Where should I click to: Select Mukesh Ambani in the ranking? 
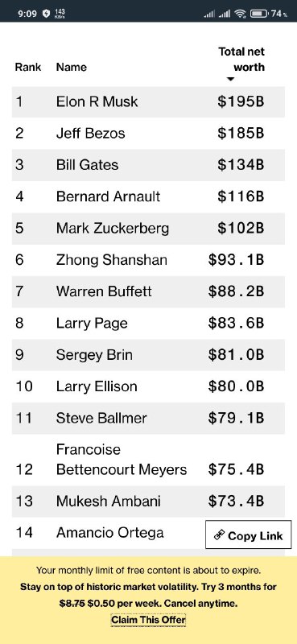[x=109, y=501]
